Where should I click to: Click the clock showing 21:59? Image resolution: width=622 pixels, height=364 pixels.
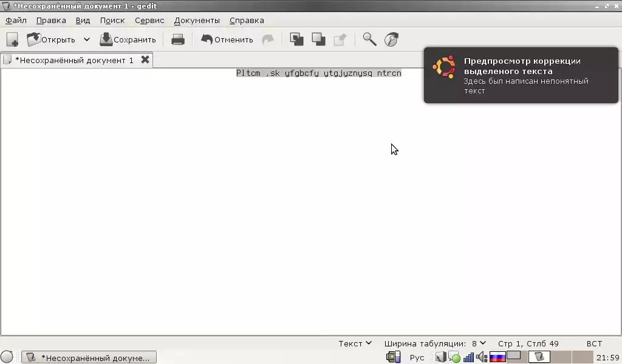607,358
